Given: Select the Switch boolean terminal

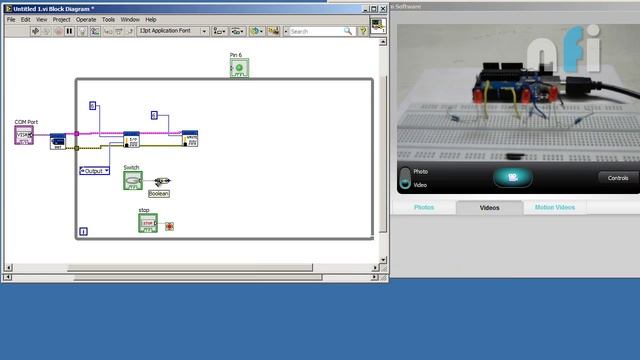Looking at the screenshot, I should tap(133, 180).
